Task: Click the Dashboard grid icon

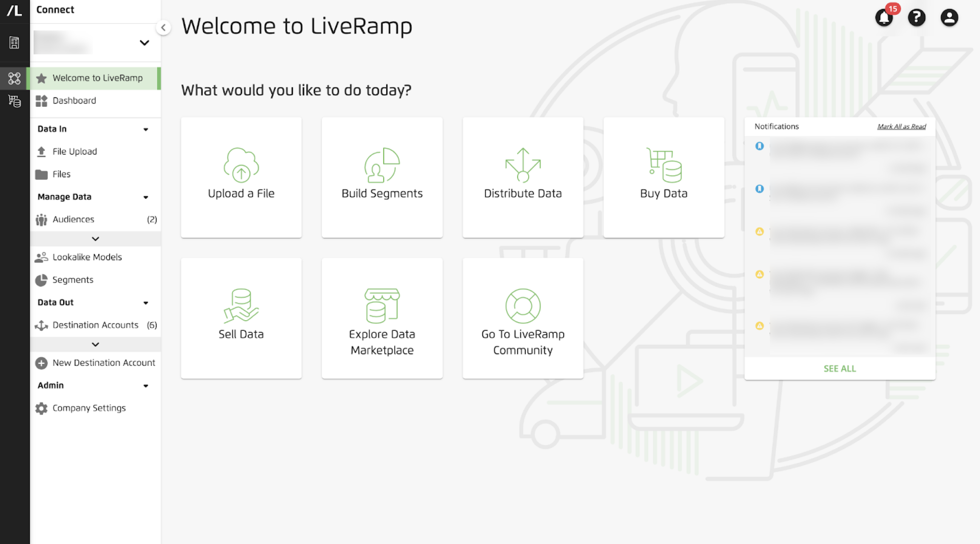Action: [x=41, y=101]
